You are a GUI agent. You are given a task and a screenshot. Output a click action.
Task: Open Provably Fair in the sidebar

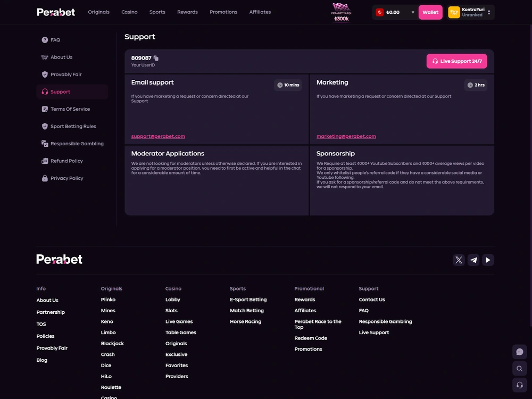pyautogui.click(x=72, y=74)
